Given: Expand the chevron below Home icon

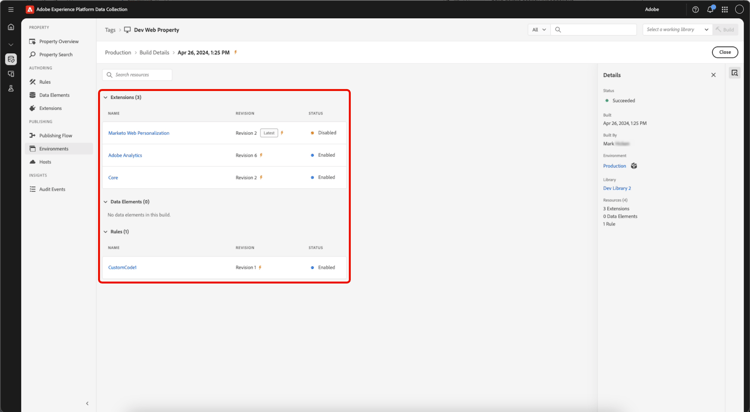Looking at the screenshot, I should tap(11, 45).
